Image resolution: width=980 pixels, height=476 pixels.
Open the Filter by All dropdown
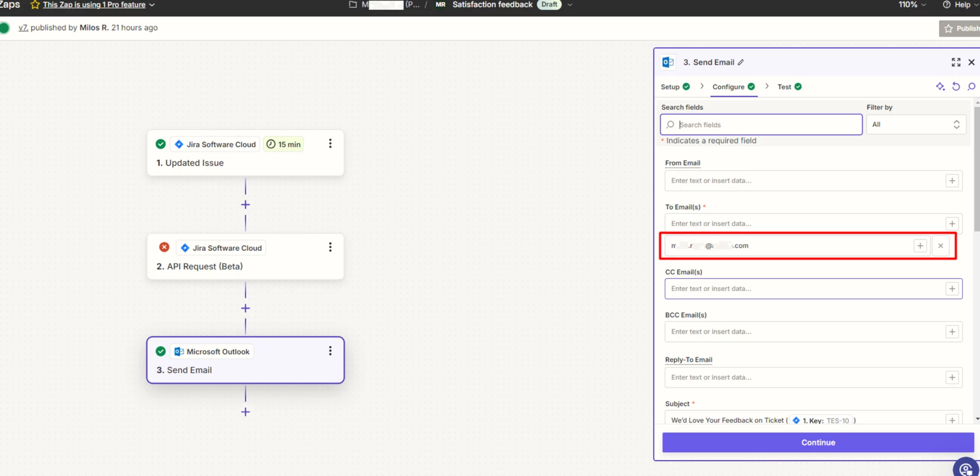(x=916, y=124)
